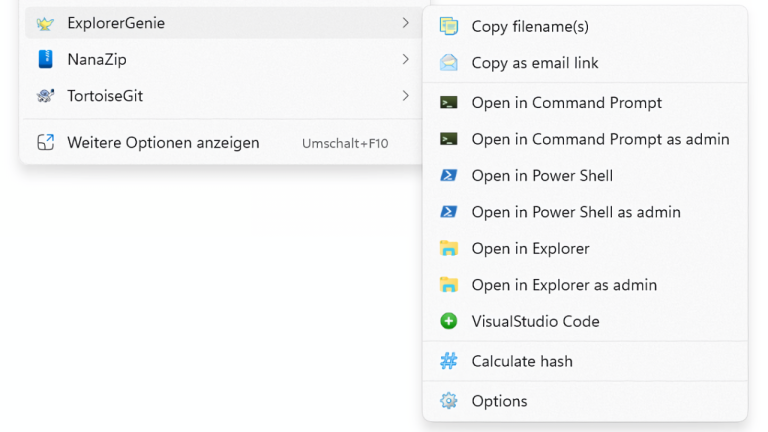Click the terminal icon beside Open in Command Prompt
This screenshot has height=432, width=768.
[x=449, y=102]
